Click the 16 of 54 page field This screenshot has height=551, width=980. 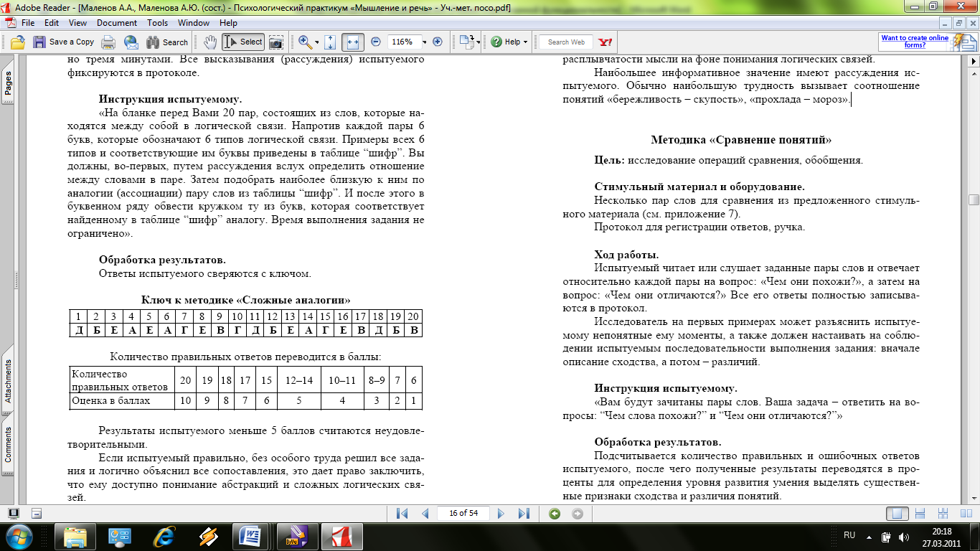[463, 513]
